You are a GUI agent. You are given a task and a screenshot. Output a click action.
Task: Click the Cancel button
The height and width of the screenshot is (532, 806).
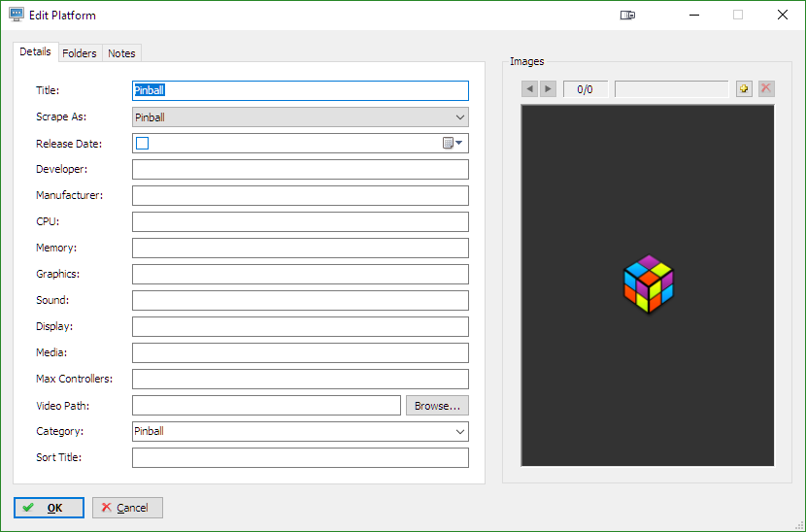click(127, 508)
